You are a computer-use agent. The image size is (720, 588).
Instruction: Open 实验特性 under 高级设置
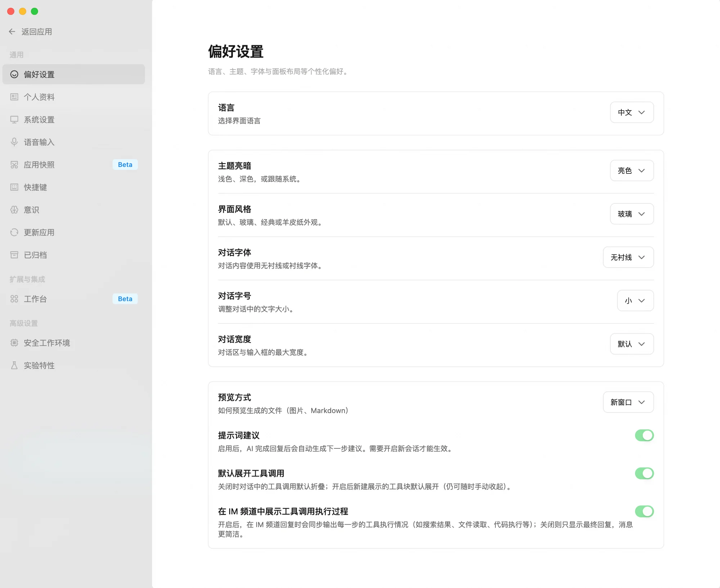click(73, 366)
